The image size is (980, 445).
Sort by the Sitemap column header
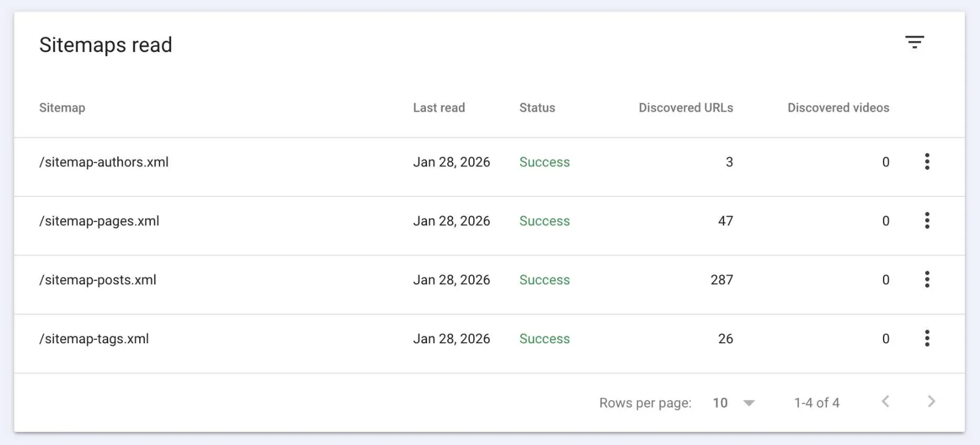click(62, 108)
